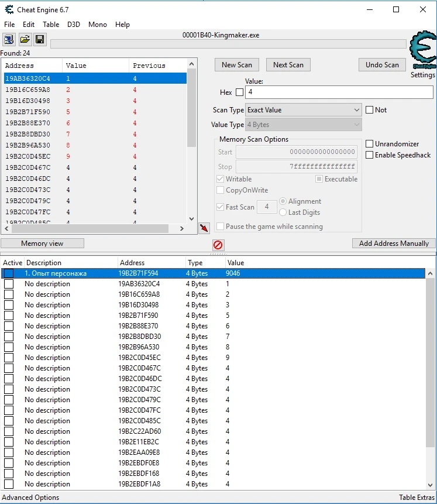
Task: Click the scan Value input field
Action: click(339, 92)
